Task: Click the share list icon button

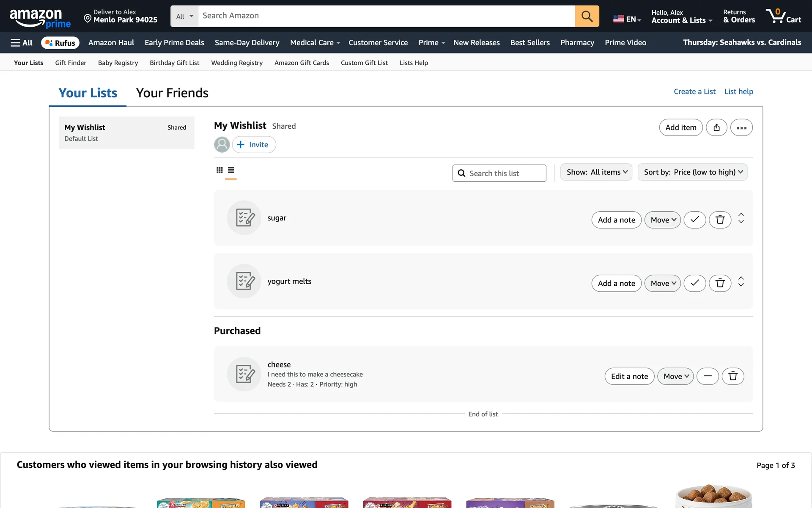Action: point(716,127)
